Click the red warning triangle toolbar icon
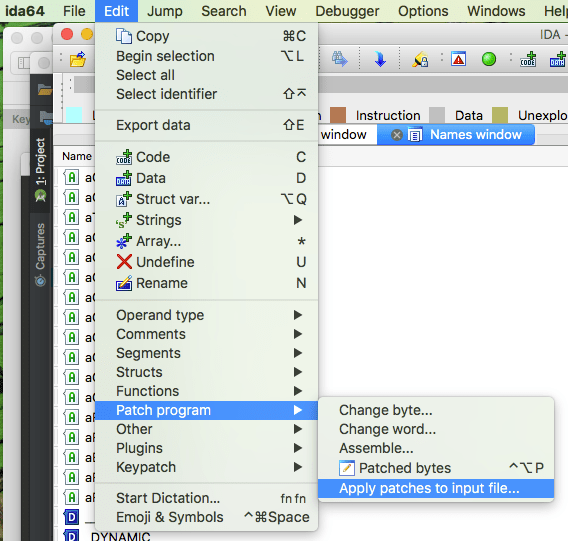The width and height of the screenshot is (568, 541). click(x=458, y=59)
